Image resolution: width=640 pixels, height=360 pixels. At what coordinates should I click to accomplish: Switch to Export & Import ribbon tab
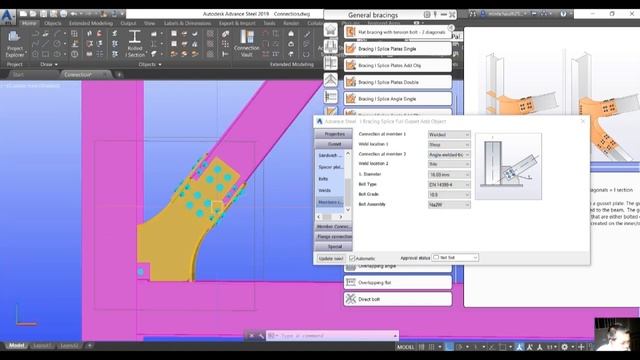[237, 23]
